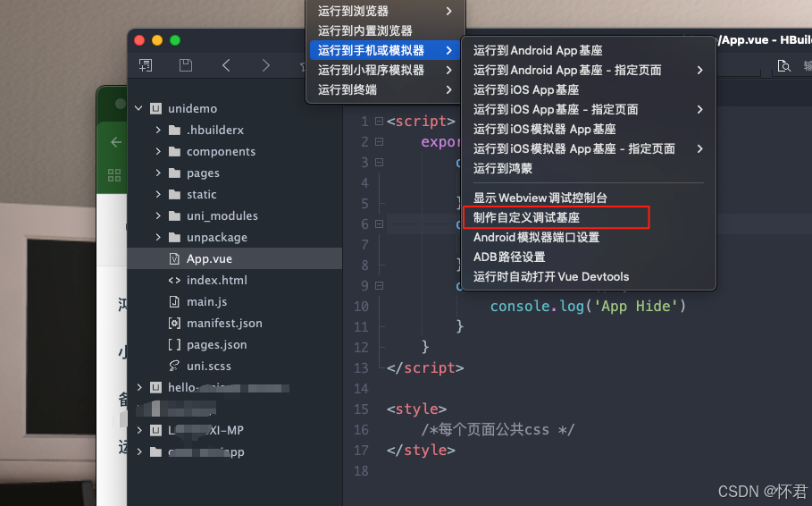Viewport: 812px width, 506px height.
Task: Open manifest.json in the project tree
Action: click(x=235, y=323)
